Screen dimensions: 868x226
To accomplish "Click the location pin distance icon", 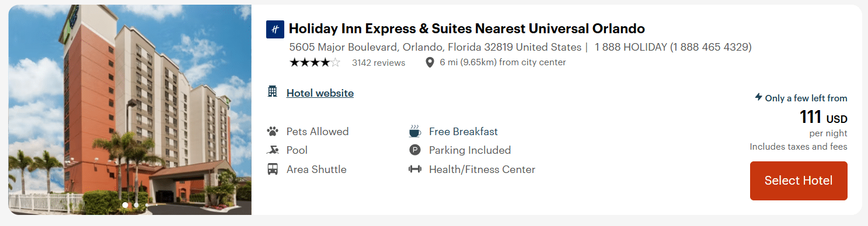I will point(430,62).
